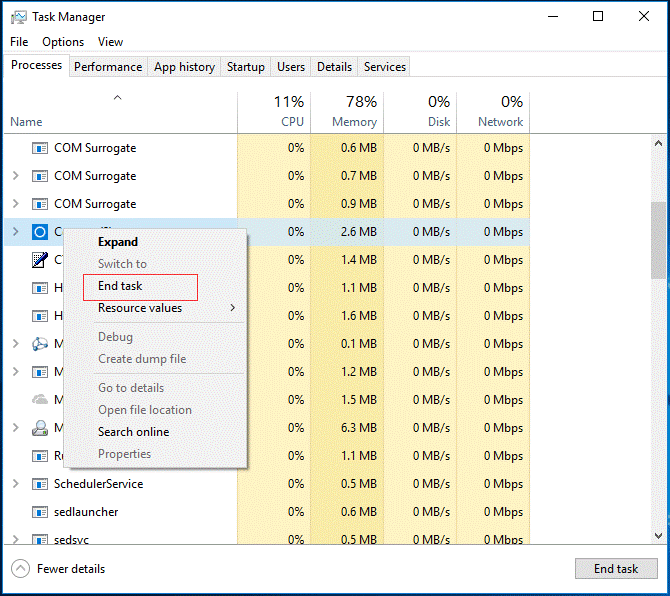Expand the COM Surrogate row using 0.9 MB

tap(15, 204)
